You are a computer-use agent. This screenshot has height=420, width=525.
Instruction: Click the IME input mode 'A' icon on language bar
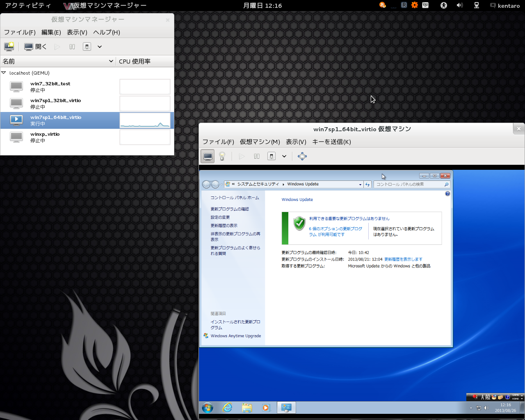[483, 397]
